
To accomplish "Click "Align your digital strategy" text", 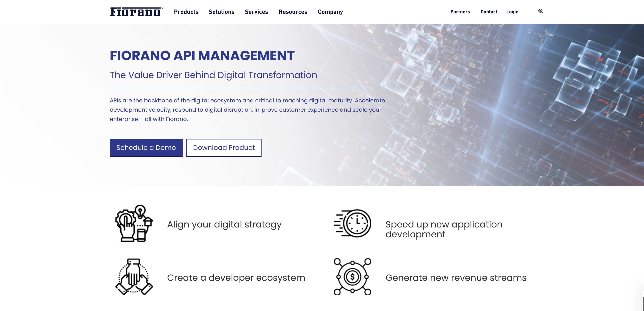I will pyautogui.click(x=224, y=224).
